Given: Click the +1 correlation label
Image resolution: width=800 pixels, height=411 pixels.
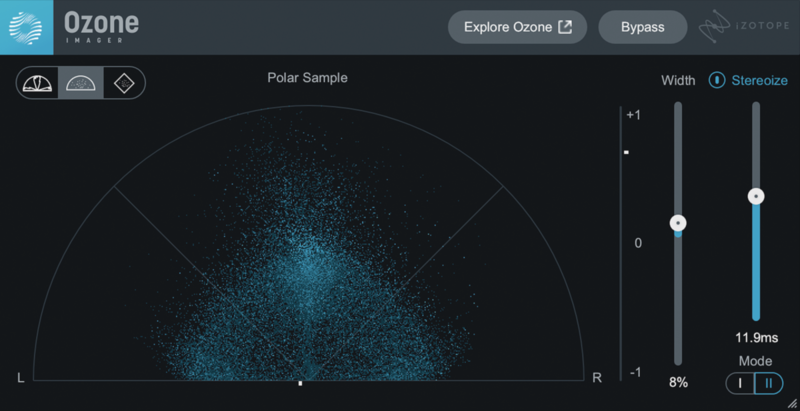Looking at the screenshot, I should pos(634,115).
